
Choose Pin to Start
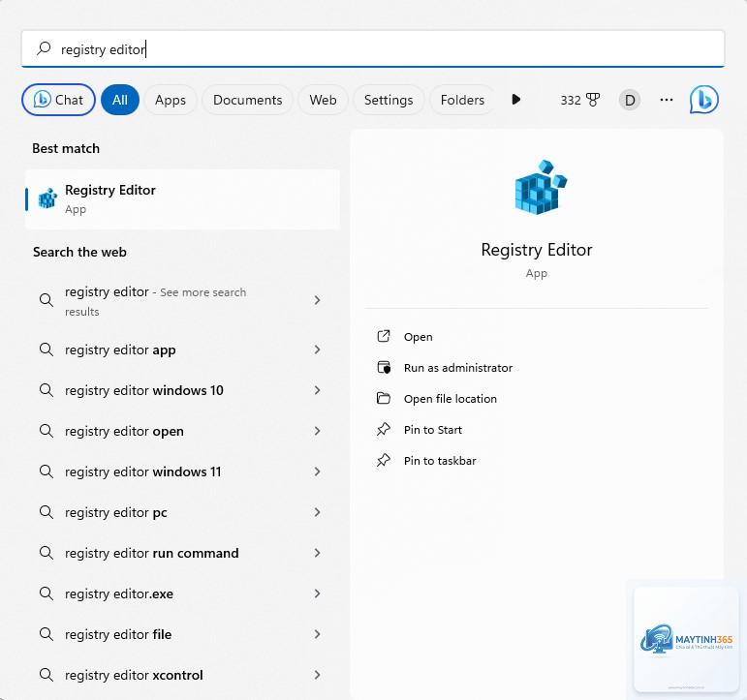point(432,430)
